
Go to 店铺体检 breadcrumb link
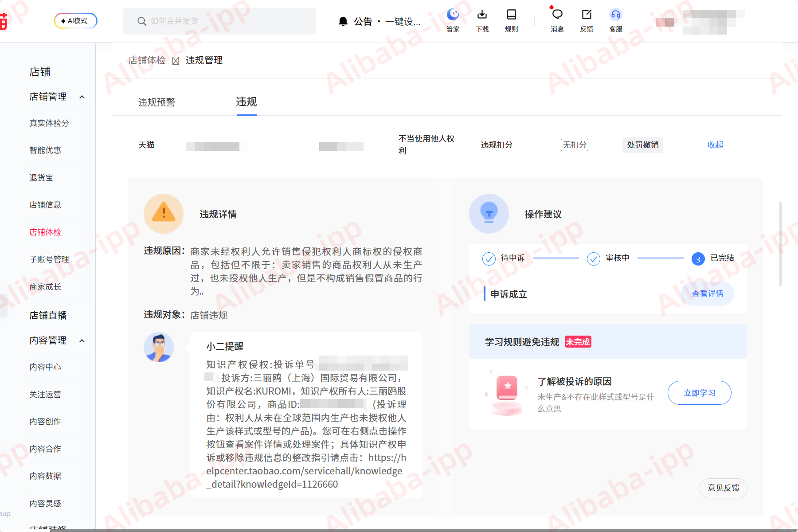(147, 60)
